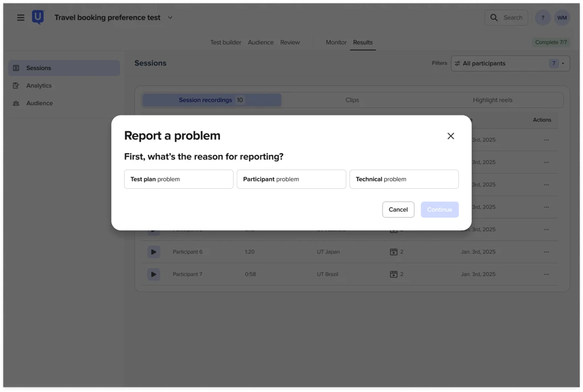Viewport: 583px width, 392px height.
Task: Open the Monitor tab
Action: click(336, 43)
